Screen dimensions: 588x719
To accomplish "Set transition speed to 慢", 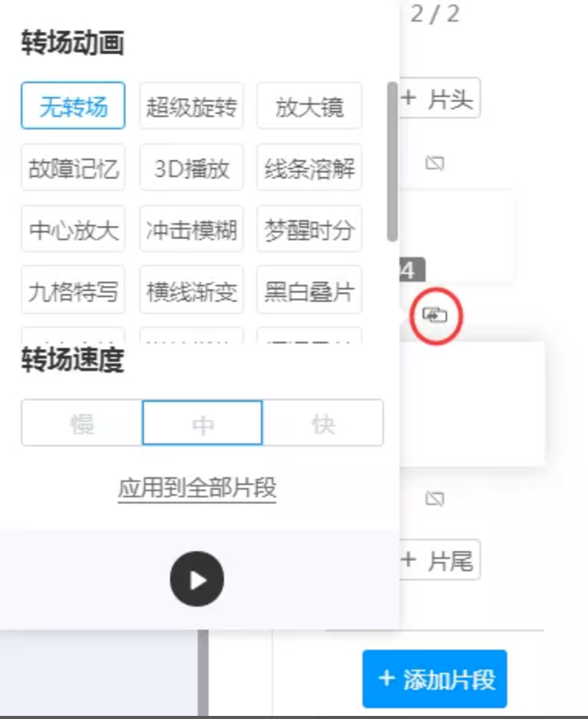I will 82,423.
